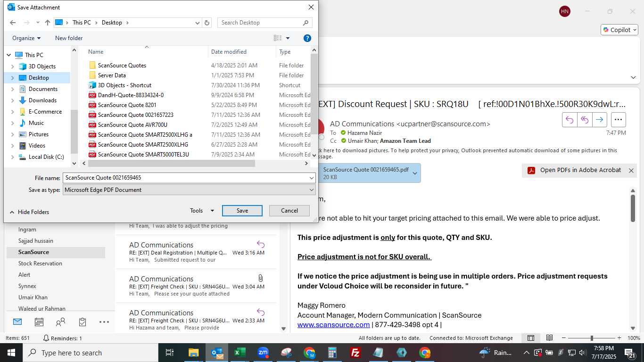Open the Windows Start menu
The width and height of the screenshot is (644, 362).
click(11, 353)
